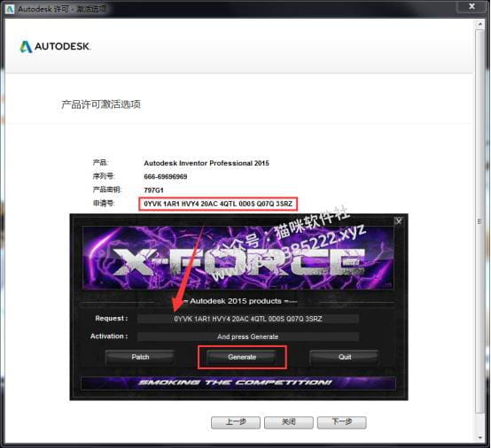Click the Smoking The Competition banner
Viewport: 491px width, 448px height.
(x=238, y=383)
